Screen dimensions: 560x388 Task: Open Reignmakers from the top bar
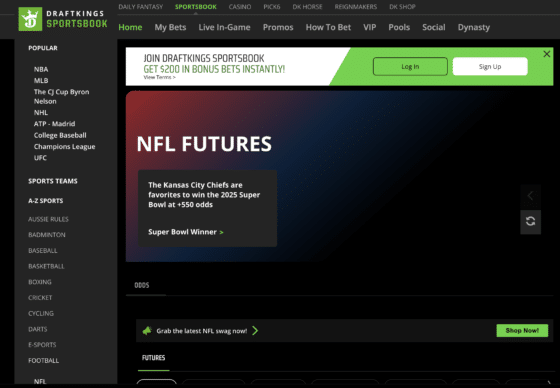click(356, 7)
